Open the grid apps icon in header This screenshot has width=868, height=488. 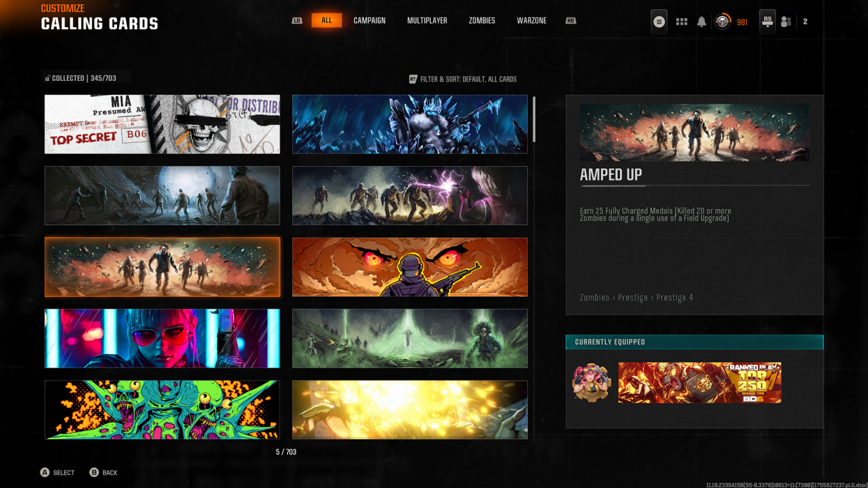tap(682, 22)
